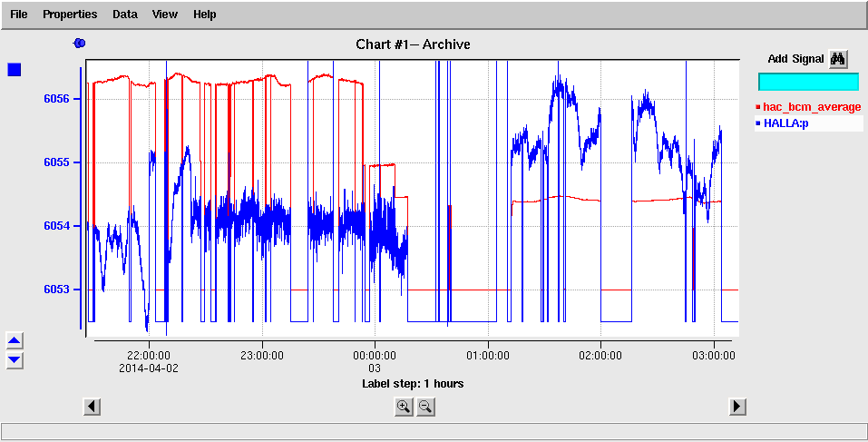Image resolution: width=868 pixels, height=442 pixels.
Task: Click the 02:00:00 time axis label
Action: pyautogui.click(x=601, y=356)
